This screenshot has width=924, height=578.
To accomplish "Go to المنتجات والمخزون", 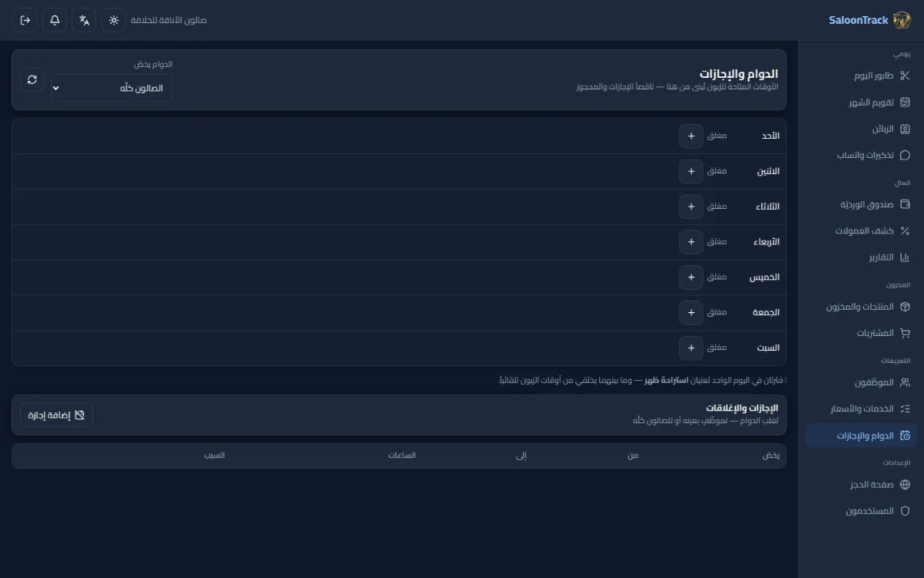I will click(861, 307).
